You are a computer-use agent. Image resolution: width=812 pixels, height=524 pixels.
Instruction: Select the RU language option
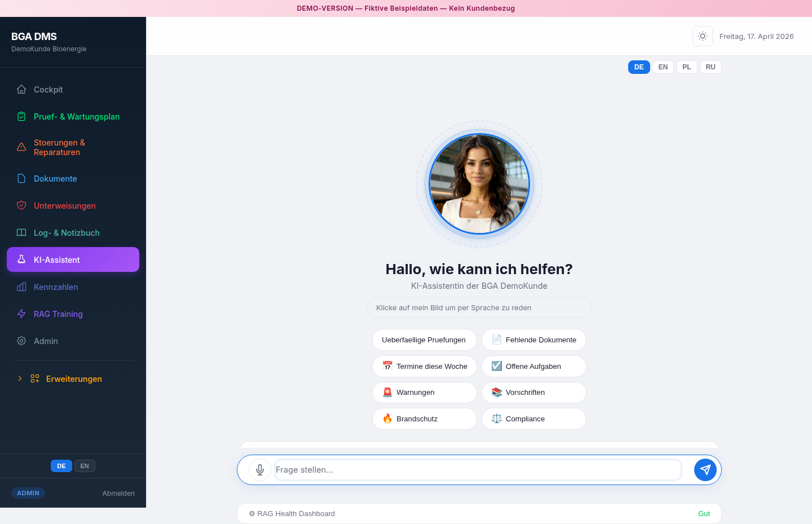[x=710, y=67]
